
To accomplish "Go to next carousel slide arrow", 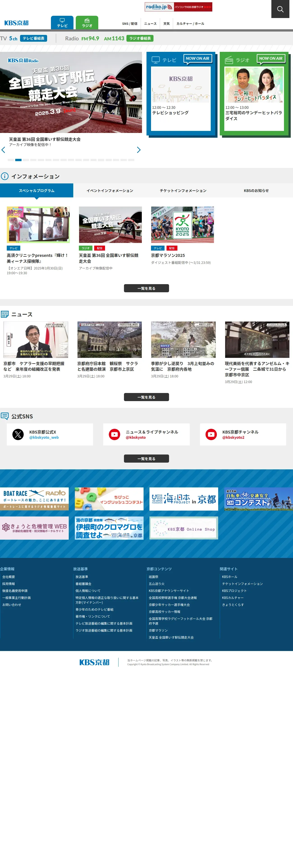I will tap(139, 150).
